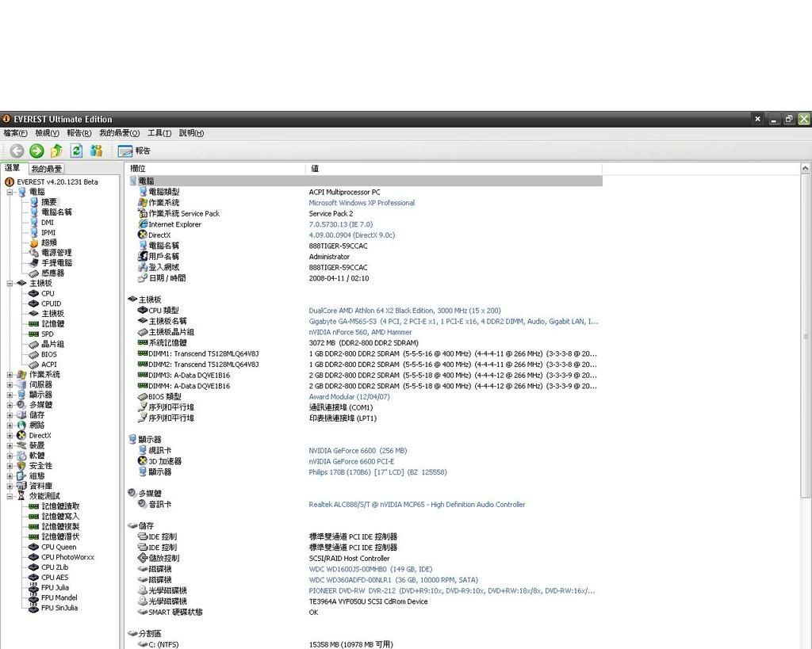
Task: Open the 報告 report wizard button
Action: click(134, 151)
